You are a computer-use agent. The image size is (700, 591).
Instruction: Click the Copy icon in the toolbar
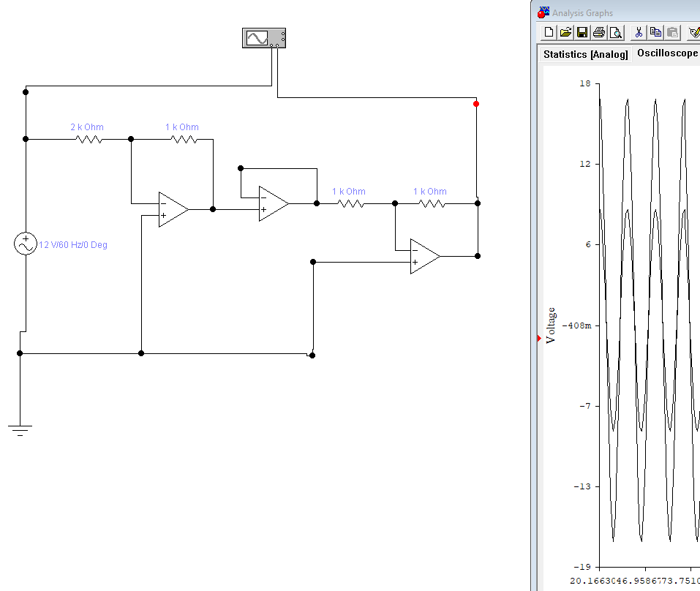coord(655,32)
